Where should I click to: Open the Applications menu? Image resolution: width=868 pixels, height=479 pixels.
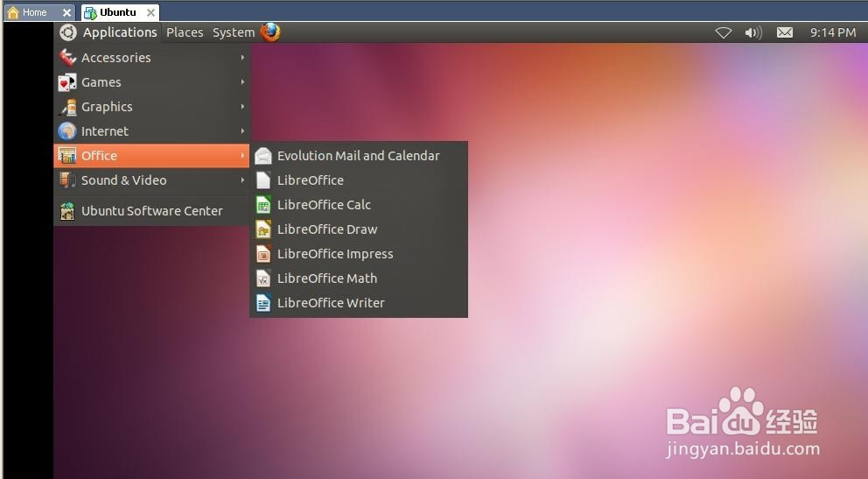click(x=120, y=32)
